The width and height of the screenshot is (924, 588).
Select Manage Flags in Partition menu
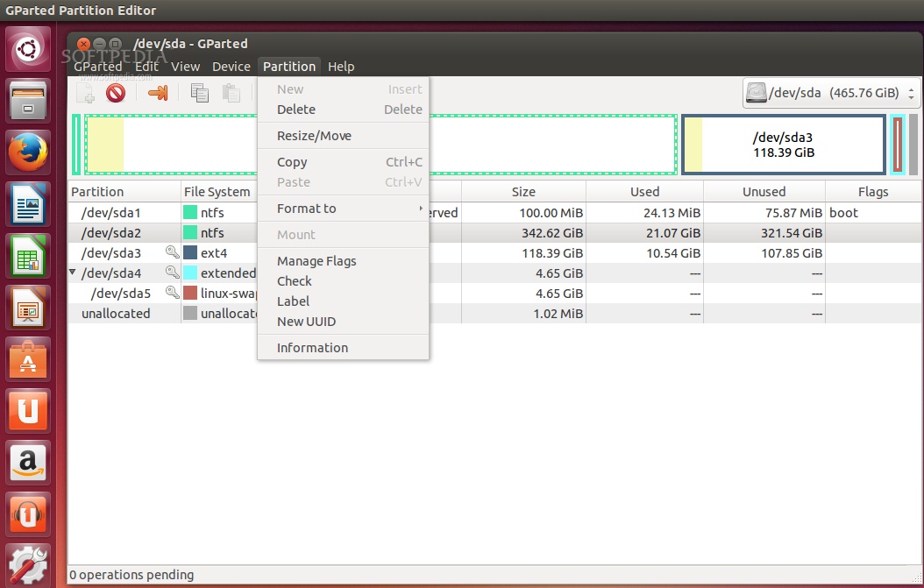pos(316,261)
